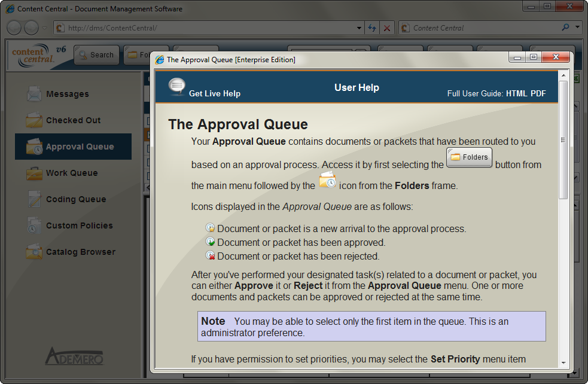Click the approval queue folder icon in help text
Image resolution: width=588 pixels, height=384 pixels.
[327, 179]
